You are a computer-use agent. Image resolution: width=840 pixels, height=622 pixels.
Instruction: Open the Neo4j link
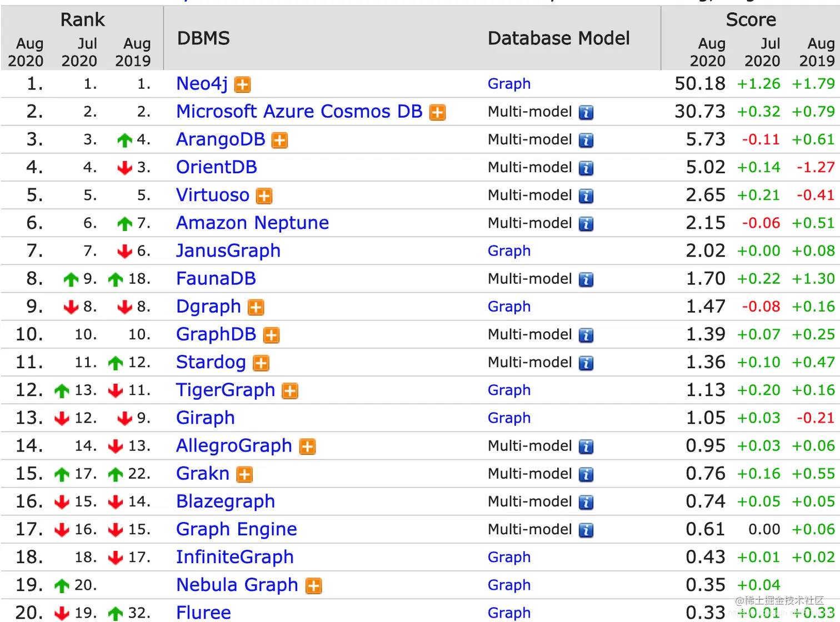pyautogui.click(x=202, y=83)
